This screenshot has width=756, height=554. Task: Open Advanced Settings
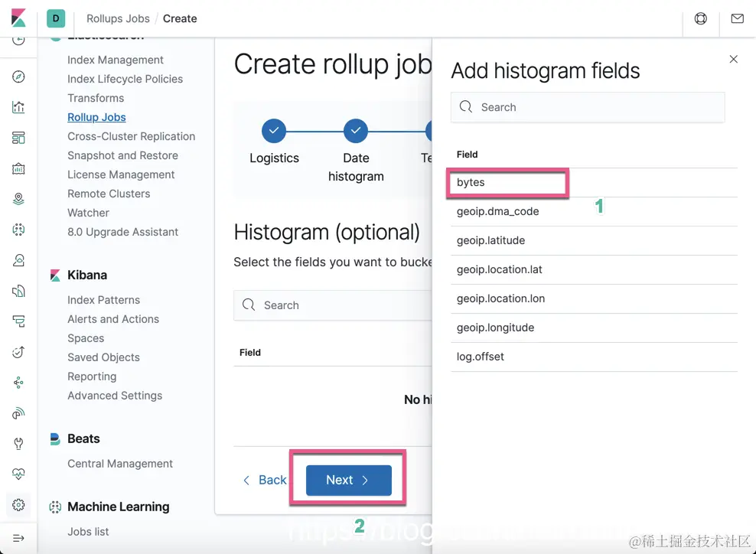115,396
